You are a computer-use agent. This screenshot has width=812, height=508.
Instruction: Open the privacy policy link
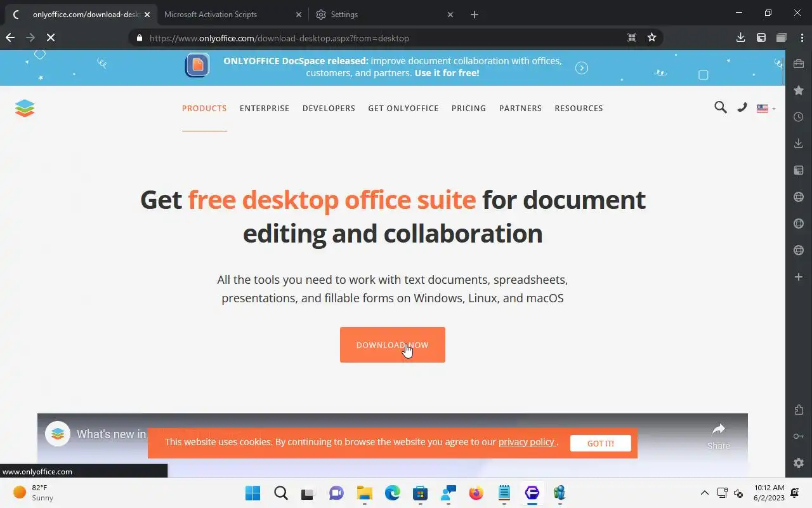pyautogui.click(x=527, y=442)
